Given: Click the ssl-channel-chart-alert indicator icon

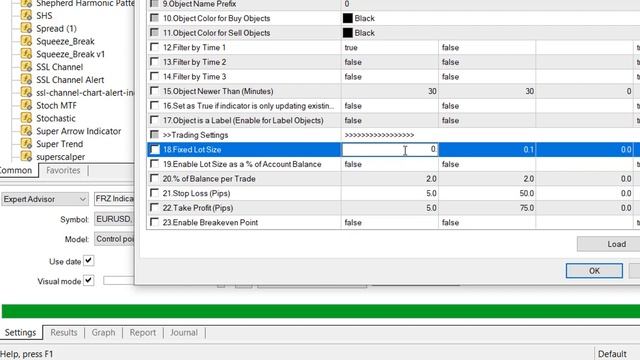Looking at the screenshot, I should pos(26,92).
